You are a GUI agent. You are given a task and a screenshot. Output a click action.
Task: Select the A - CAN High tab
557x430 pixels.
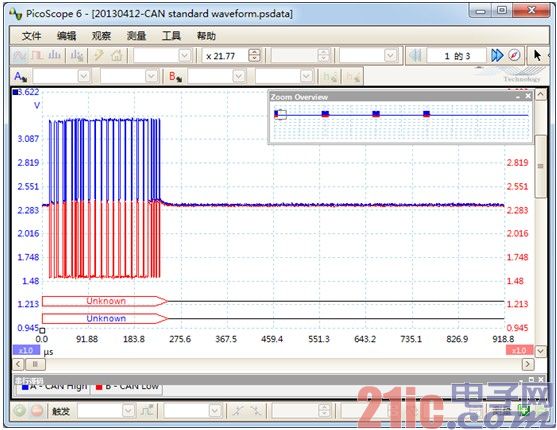pyautogui.click(x=53, y=388)
